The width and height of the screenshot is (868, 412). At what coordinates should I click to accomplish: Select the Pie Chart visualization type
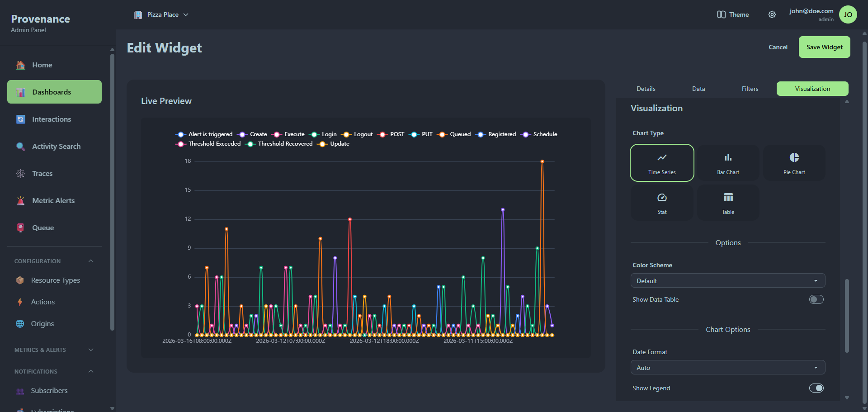pos(794,162)
